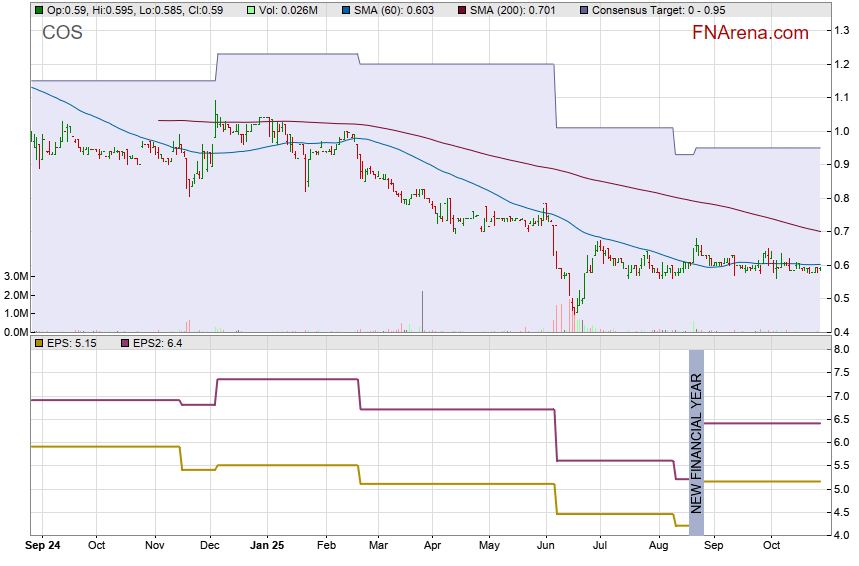Click the green OHLC price legend swatch
The width and height of the screenshot is (859, 566).
[x=39, y=10]
